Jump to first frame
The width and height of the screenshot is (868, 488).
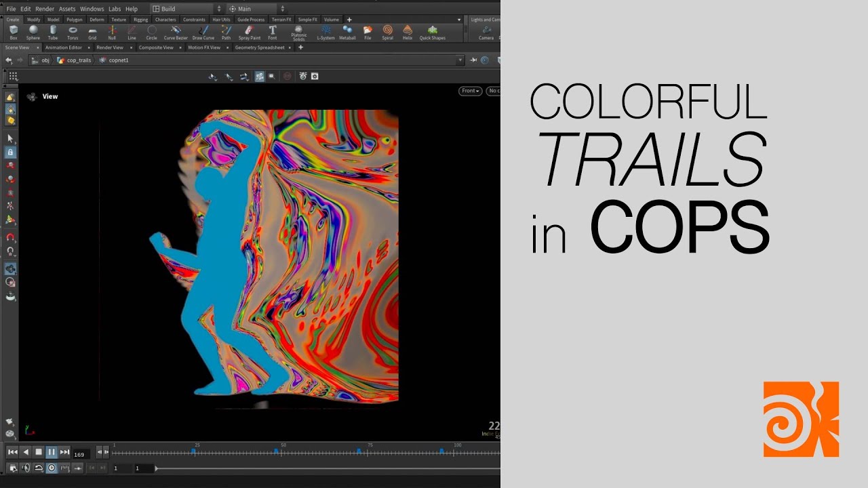click(x=12, y=452)
